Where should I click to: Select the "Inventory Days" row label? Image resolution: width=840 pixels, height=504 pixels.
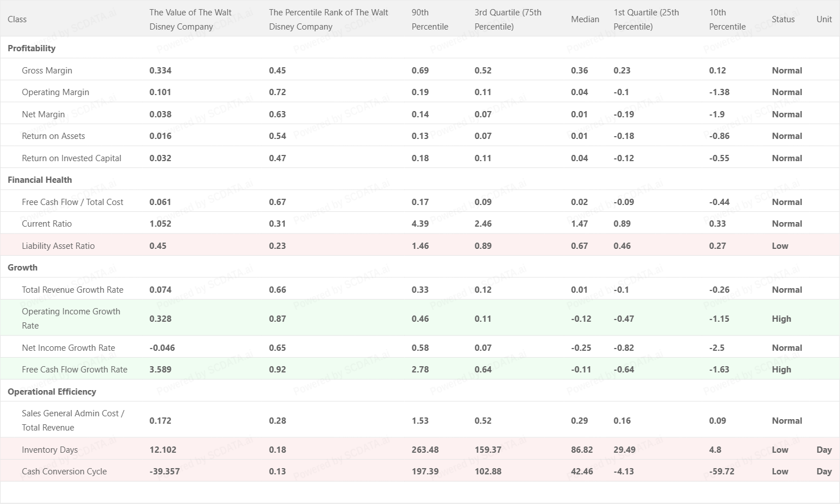pos(50,450)
